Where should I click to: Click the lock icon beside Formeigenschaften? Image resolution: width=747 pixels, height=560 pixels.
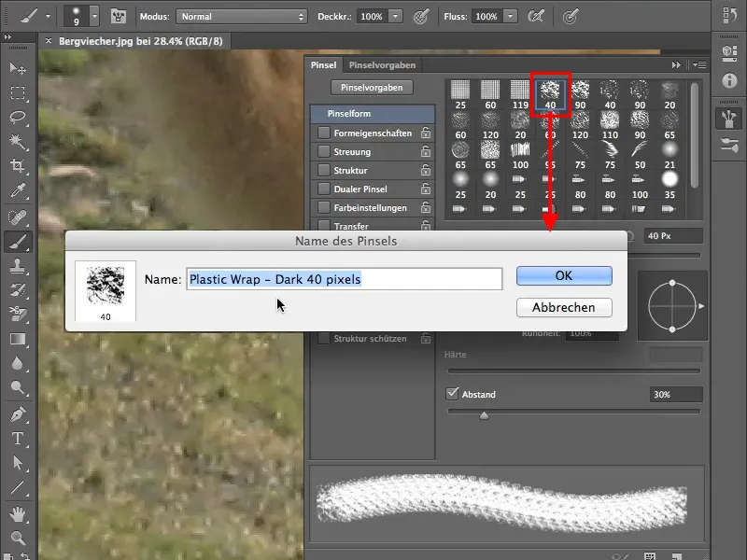426,133
